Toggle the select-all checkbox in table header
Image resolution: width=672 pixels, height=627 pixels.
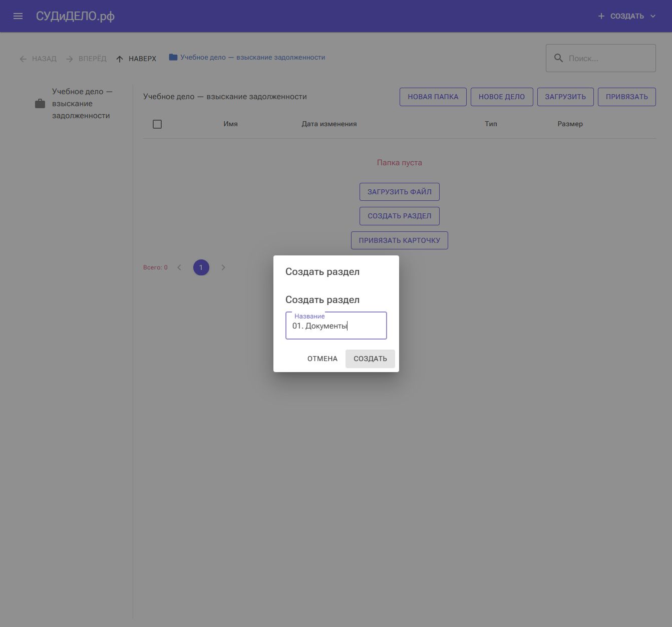coord(157,124)
